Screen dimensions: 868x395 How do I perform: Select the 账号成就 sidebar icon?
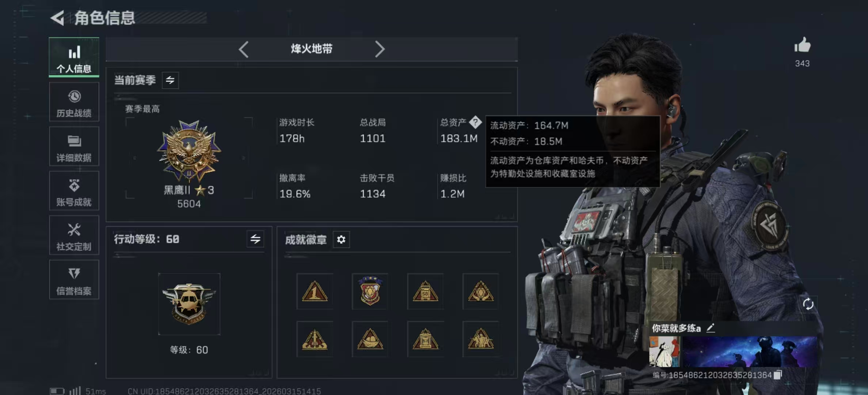(74, 191)
